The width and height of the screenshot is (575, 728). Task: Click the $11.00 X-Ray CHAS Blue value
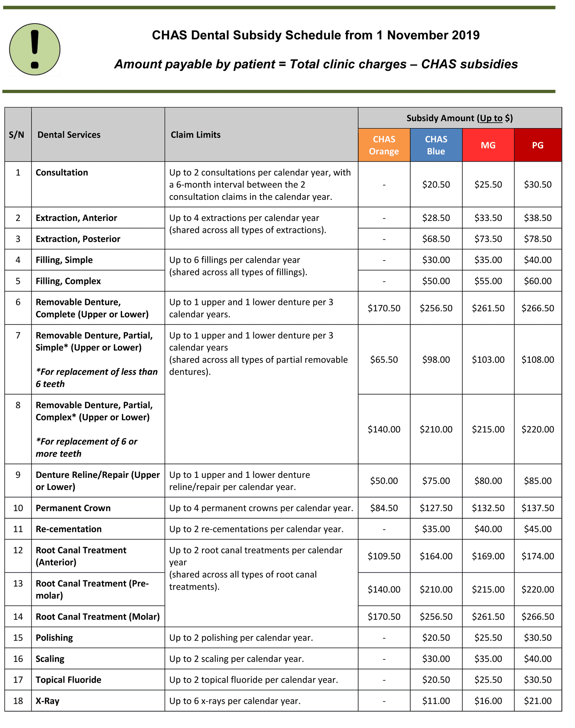(x=436, y=701)
